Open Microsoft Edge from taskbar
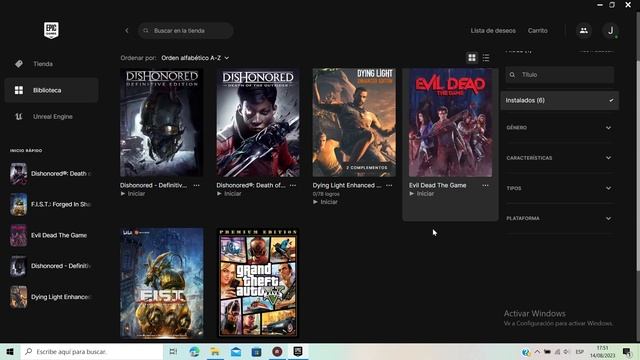The width and height of the screenshot is (640, 360). (194, 351)
